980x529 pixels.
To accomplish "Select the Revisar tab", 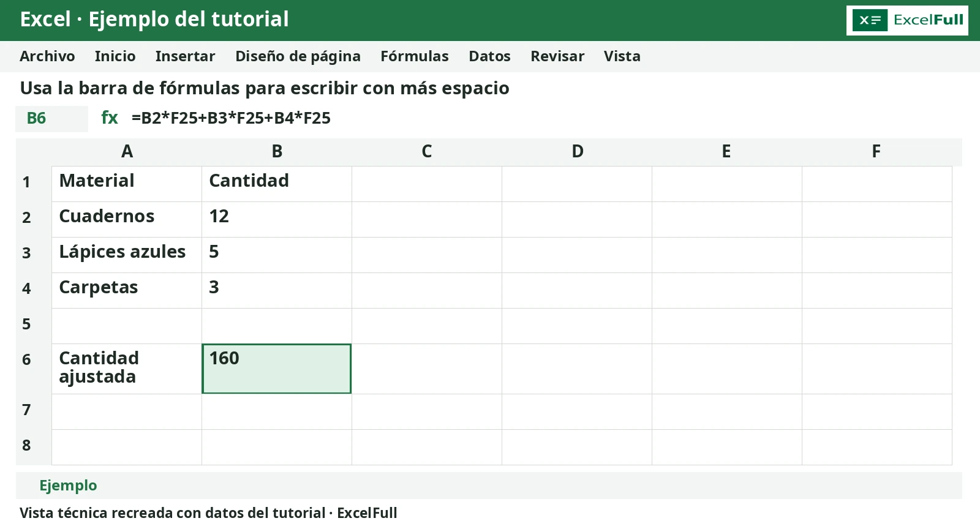I will (557, 56).
